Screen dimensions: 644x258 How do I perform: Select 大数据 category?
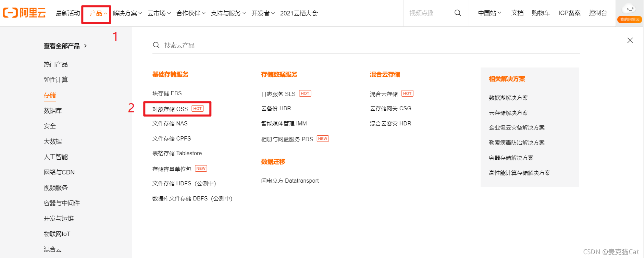[x=53, y=142]
